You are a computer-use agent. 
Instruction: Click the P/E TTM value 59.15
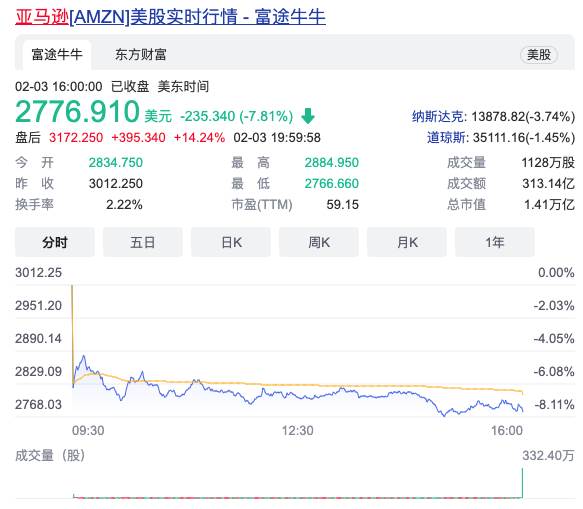point(342,204)
